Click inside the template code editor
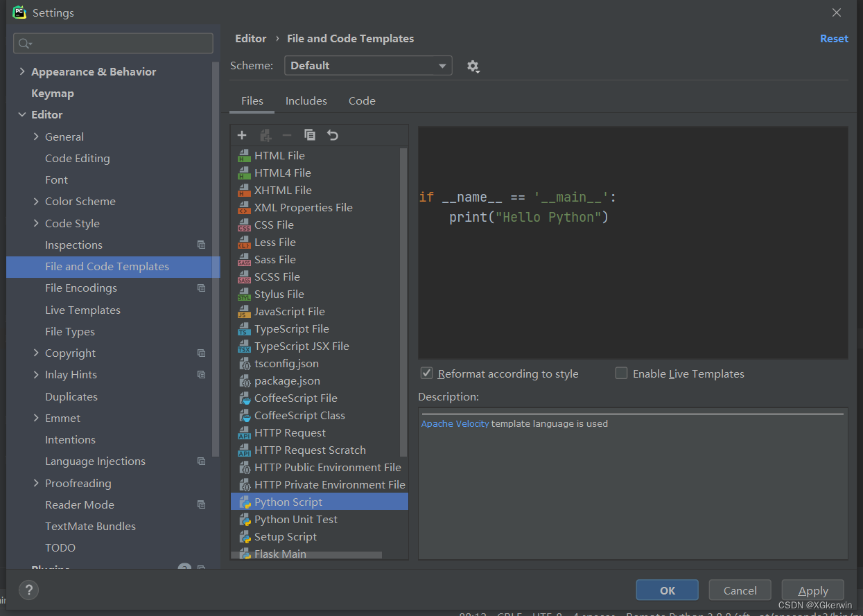Image resolution: width=863 pixels, height=616 pixels. pos(633,243)
